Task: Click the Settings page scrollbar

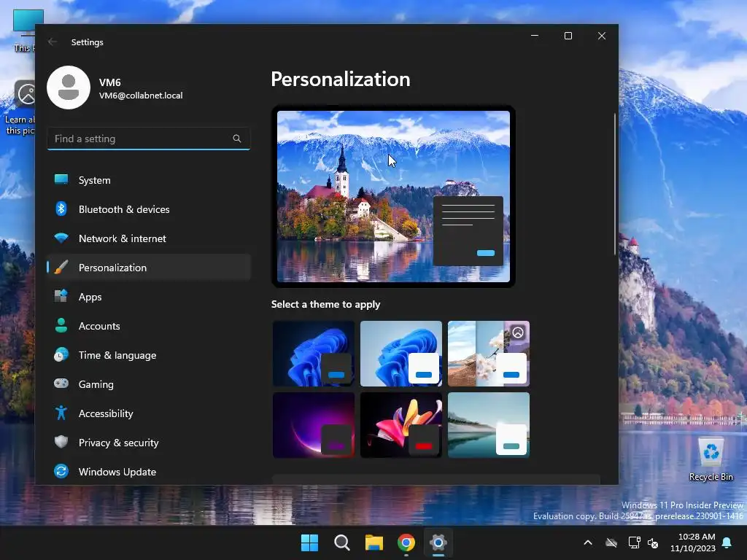Action: pos(614,183)
